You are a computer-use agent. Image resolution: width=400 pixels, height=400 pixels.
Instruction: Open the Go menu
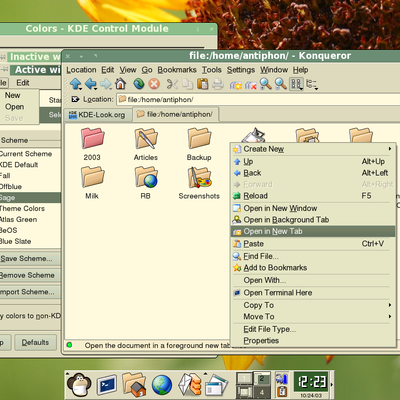(x=147, y=70)
